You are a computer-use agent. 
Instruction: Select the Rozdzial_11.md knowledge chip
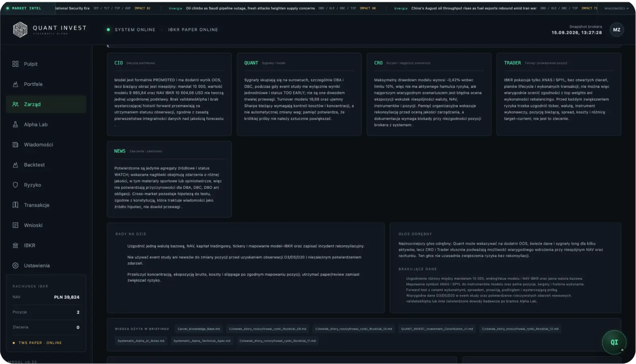277,341
